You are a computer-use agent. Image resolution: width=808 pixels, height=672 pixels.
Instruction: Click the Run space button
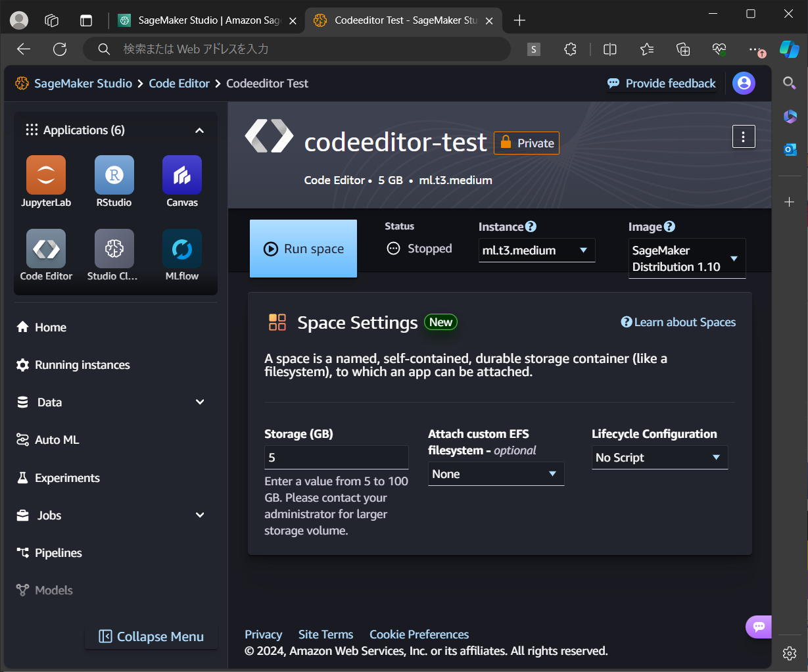[303, 249]
